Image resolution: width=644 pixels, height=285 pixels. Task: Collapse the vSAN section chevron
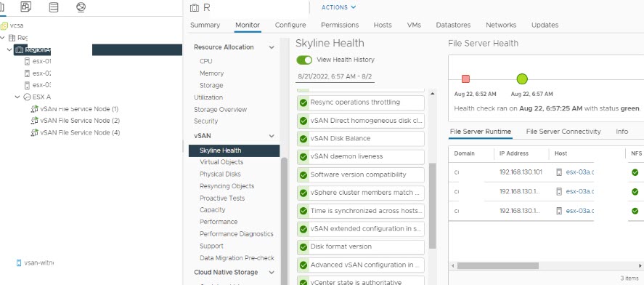click(272, 136)
